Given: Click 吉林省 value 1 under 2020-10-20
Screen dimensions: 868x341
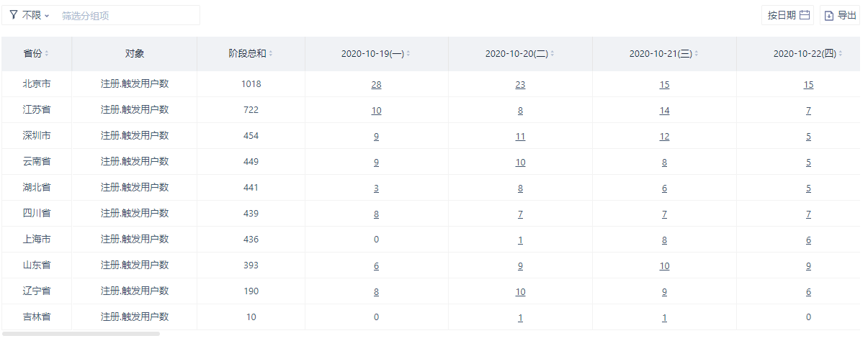Looking at the screenshot, I should pyautogui.click(x=520, y=318).
